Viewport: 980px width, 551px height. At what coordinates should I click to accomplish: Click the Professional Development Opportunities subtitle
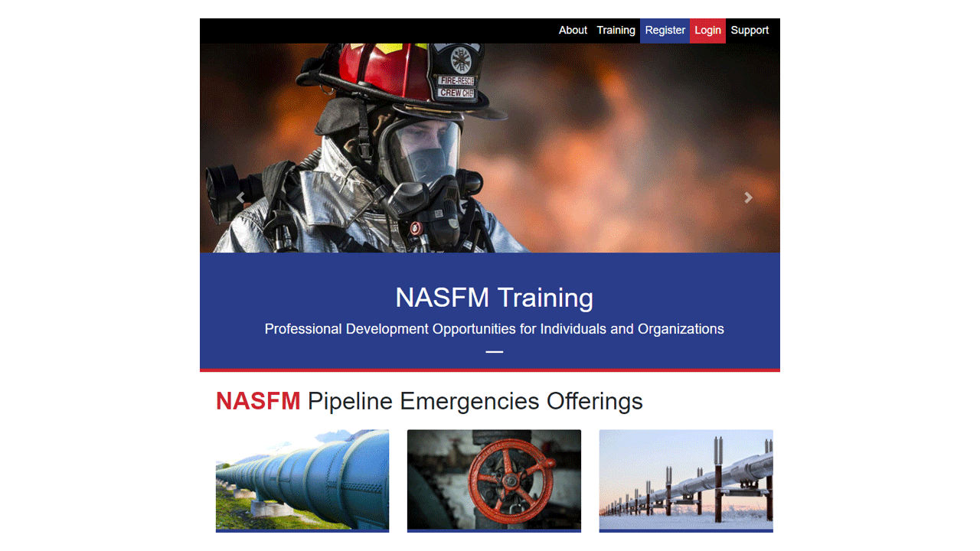494,329
